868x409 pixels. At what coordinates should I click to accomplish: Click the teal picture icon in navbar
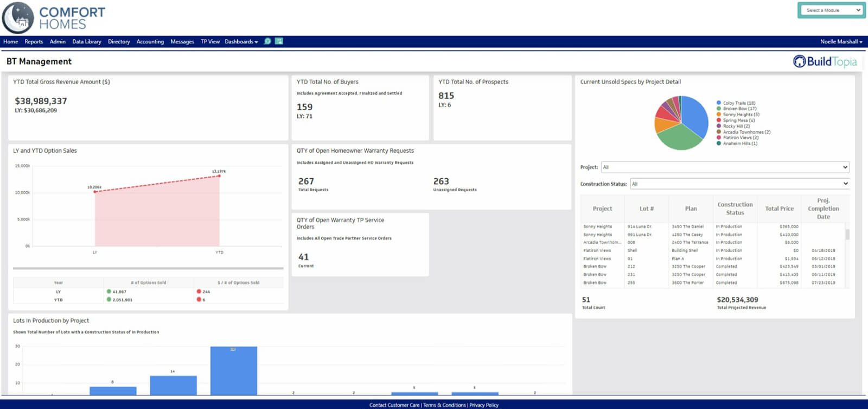(279, 41)
